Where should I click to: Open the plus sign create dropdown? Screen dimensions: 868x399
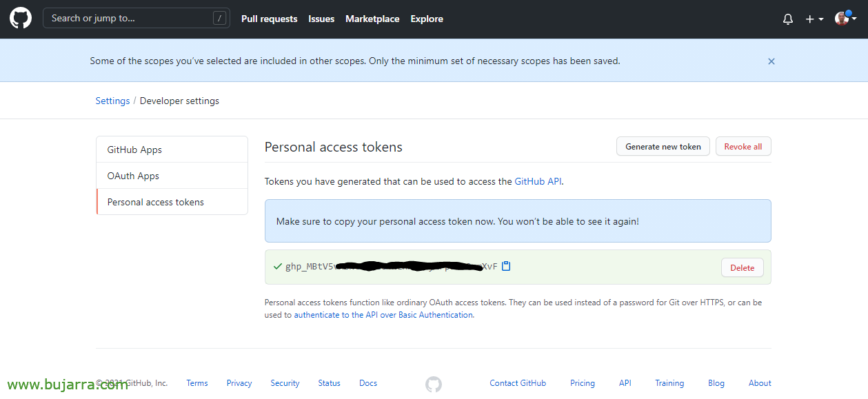tap(809, 19)
